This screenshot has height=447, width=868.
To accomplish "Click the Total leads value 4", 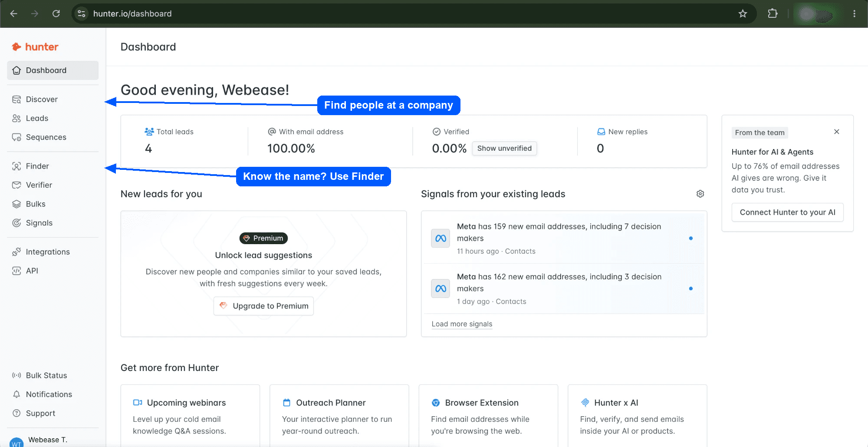I will pos(148,149).
